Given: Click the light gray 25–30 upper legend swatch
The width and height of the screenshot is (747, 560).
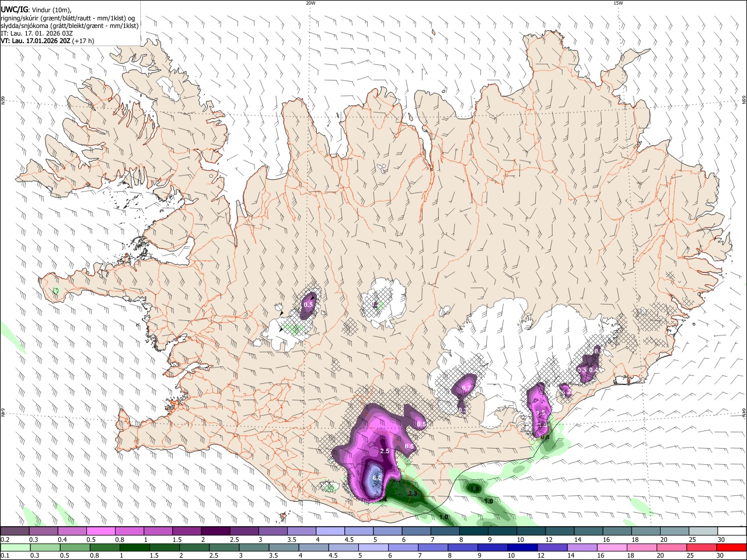Looking at the screenshot, I should pos(704,531).
